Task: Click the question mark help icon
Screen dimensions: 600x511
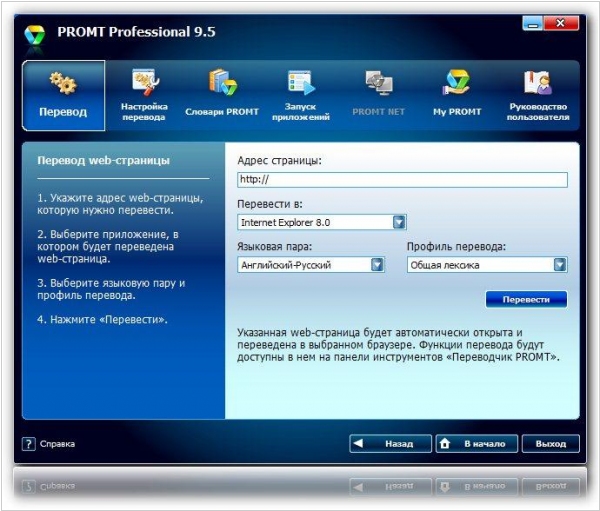Action: pos(29,444)
